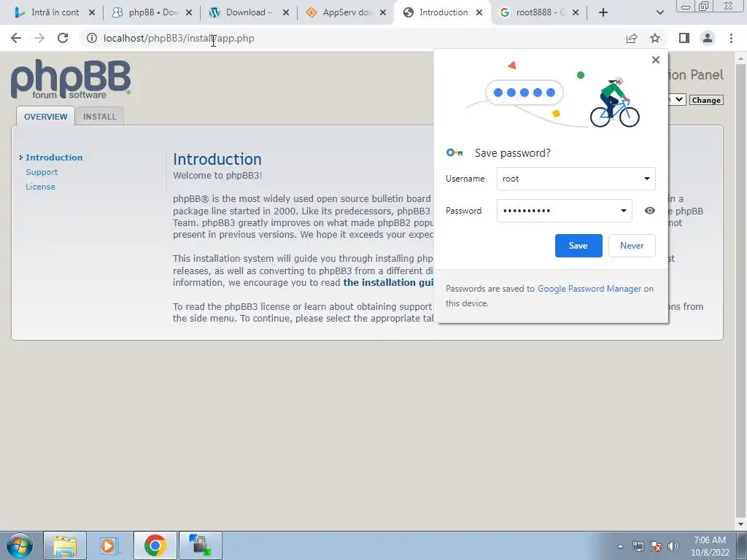Image resolution: width=747 pixels, height=560 pixels.
Task: View site information icon in address bar
Action: [91, 38]
